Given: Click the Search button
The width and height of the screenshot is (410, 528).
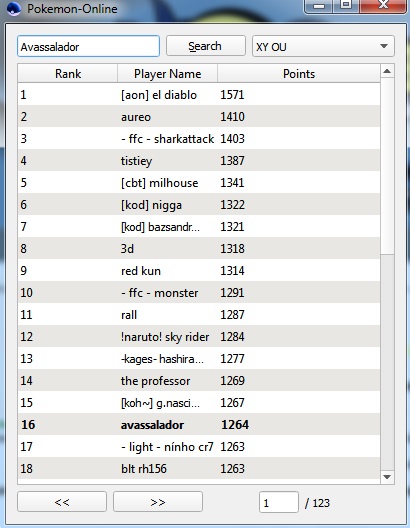Looking at the screenshot, I should click(205, 46).
